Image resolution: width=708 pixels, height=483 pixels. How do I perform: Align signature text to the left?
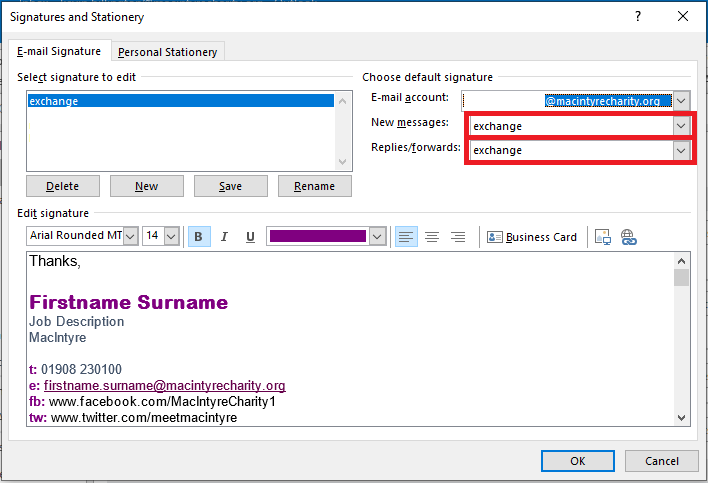pos(406,237)
